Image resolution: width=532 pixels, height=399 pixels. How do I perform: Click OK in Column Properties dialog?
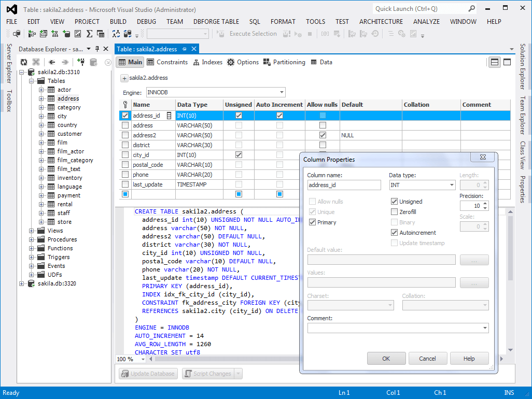(x=386, y=358)
